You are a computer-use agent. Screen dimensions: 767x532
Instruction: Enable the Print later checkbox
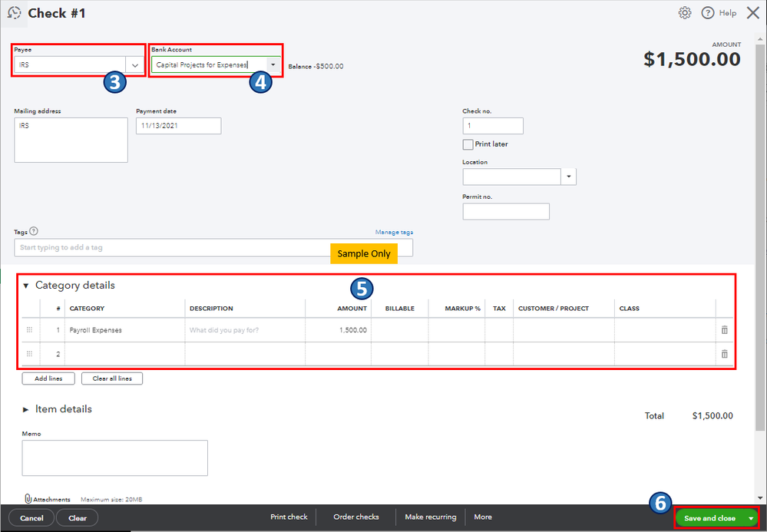[468, 144]
